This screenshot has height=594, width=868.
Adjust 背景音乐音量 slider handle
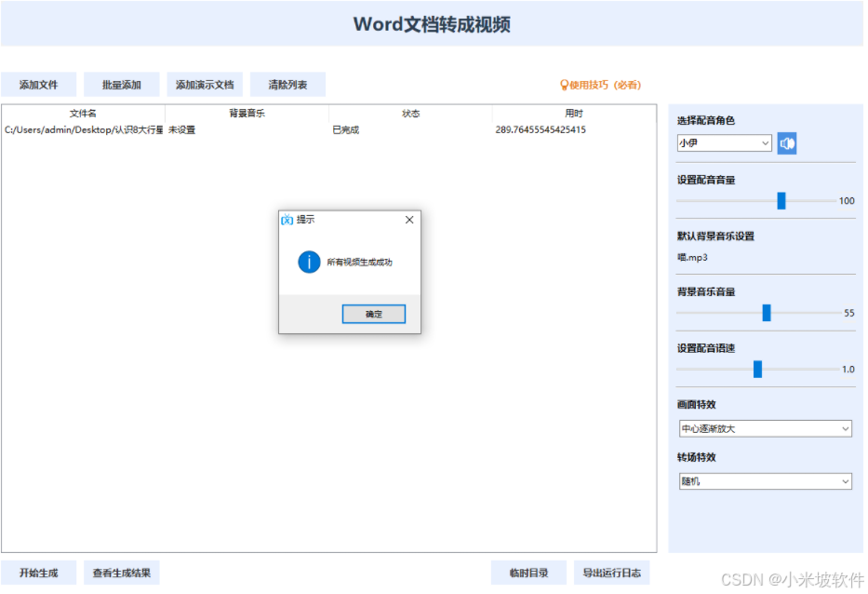767,313
